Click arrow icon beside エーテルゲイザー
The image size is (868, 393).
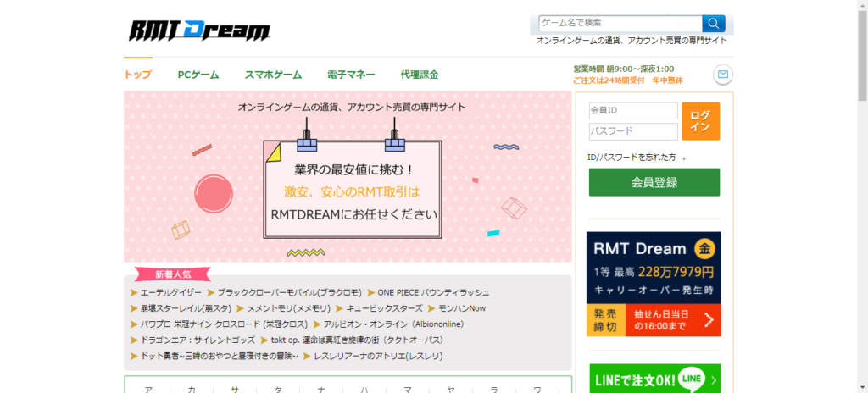(134, 292)
